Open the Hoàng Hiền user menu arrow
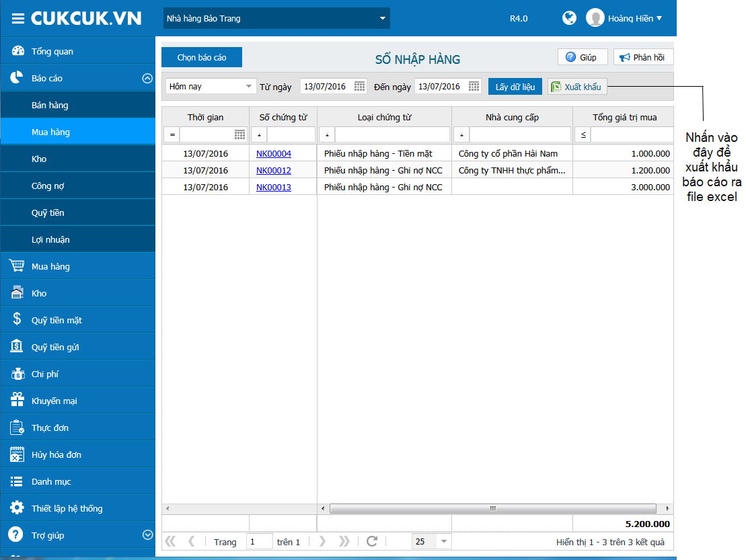The height and width of the screenshot is (560, 746). (659, 18)
